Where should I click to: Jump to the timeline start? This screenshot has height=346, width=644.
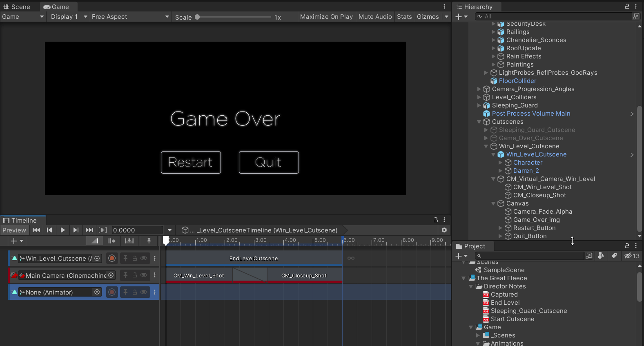(36, 230)
